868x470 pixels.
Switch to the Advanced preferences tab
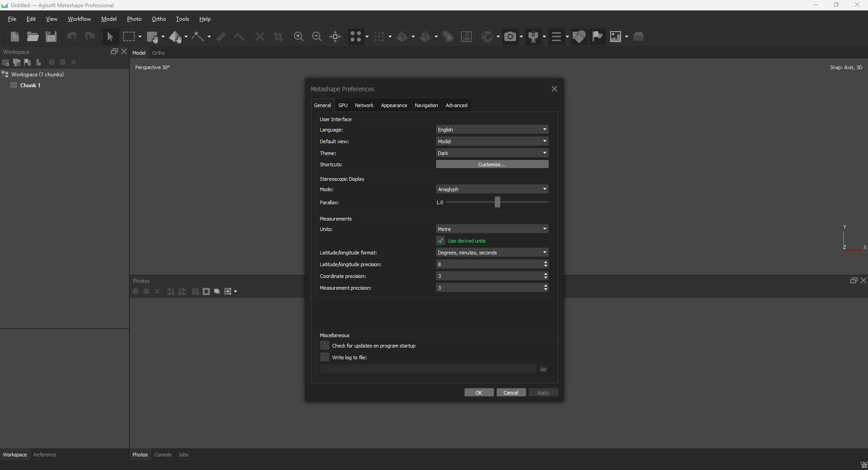click(x=456, y=105)
